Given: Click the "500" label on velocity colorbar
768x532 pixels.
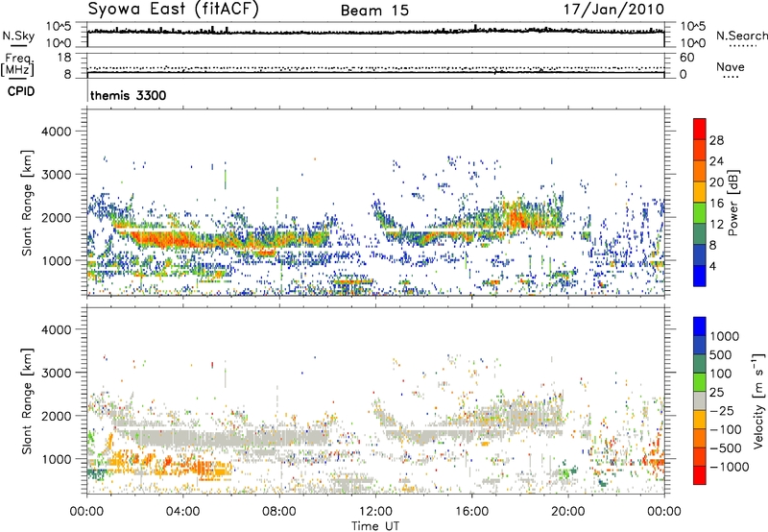Looking at the screenshot, I should tap(723, 355).
